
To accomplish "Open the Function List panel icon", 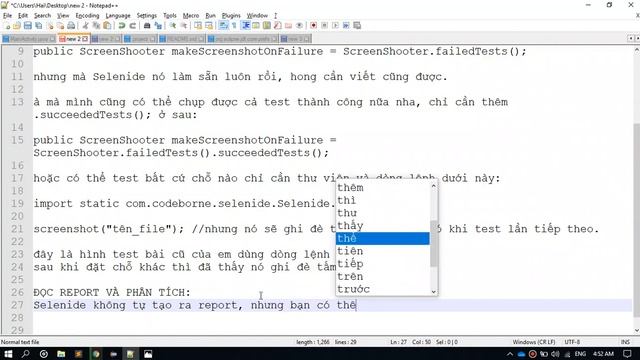I will pyautogui.click(x=278, y=26).
